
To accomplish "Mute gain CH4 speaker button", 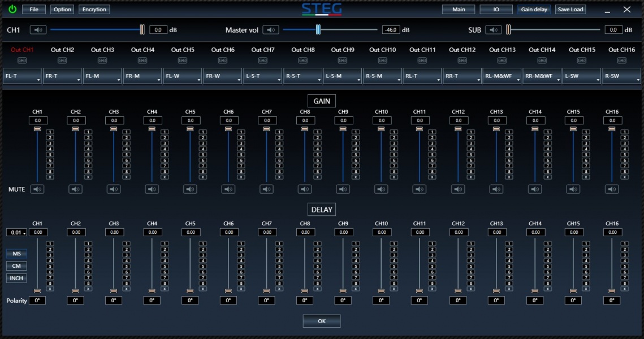I will 152,189.
